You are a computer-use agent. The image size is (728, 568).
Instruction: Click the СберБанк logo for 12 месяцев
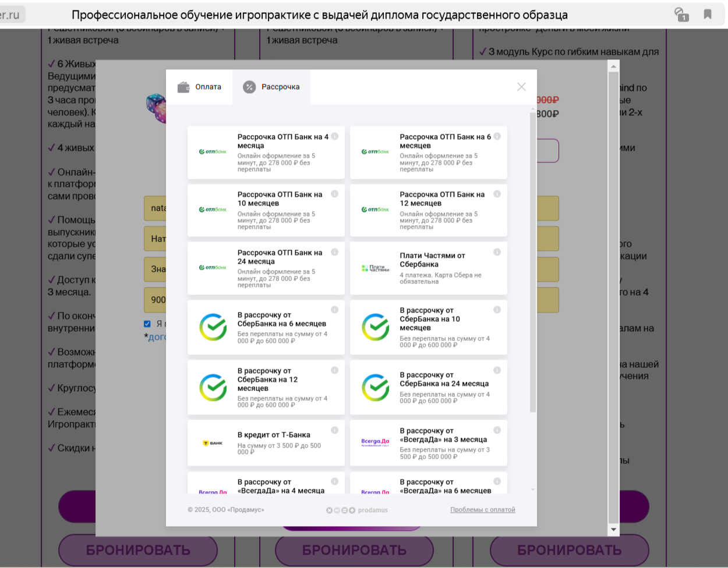point(213,388)
